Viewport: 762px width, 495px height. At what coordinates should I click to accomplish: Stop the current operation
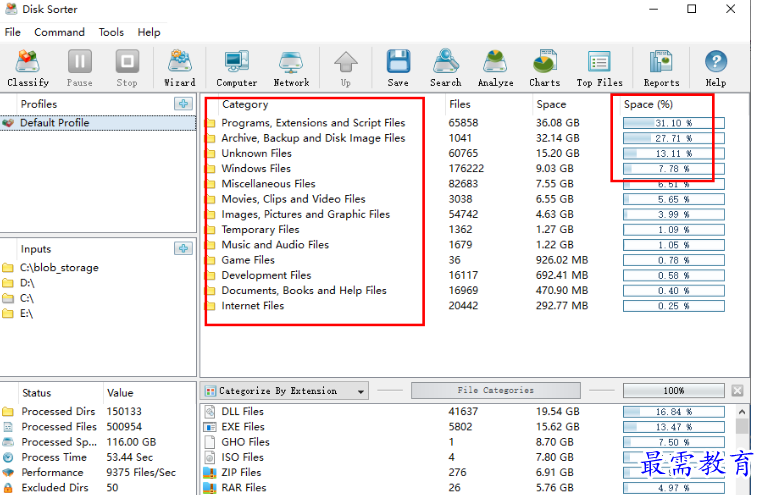[127, 68]
